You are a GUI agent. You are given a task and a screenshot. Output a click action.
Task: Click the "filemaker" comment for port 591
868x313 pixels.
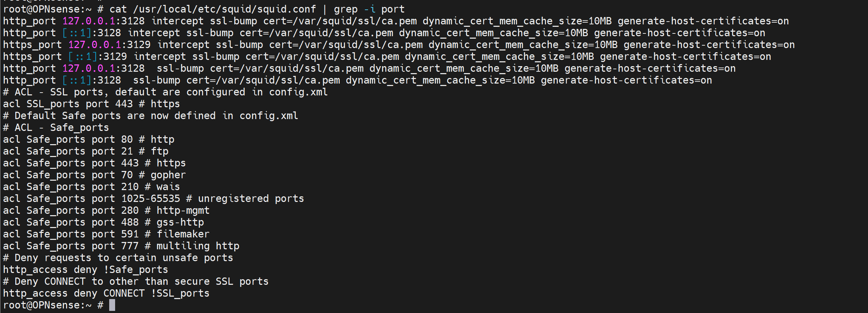click(x=183, y=234)
